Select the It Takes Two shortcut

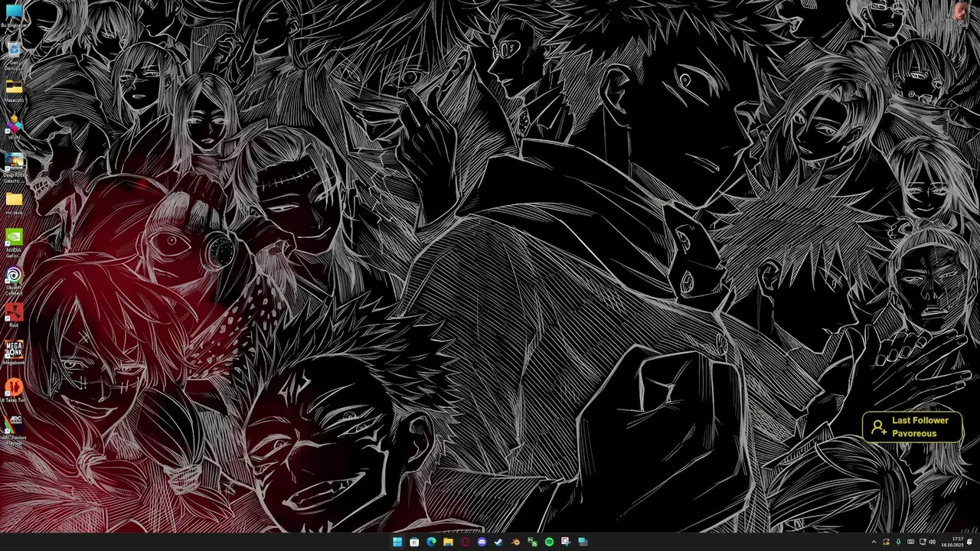coord(14,390)
